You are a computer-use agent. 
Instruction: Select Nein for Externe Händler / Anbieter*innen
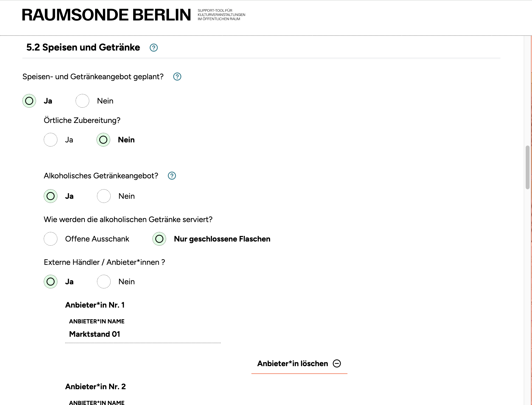click(x=104, y=282)
